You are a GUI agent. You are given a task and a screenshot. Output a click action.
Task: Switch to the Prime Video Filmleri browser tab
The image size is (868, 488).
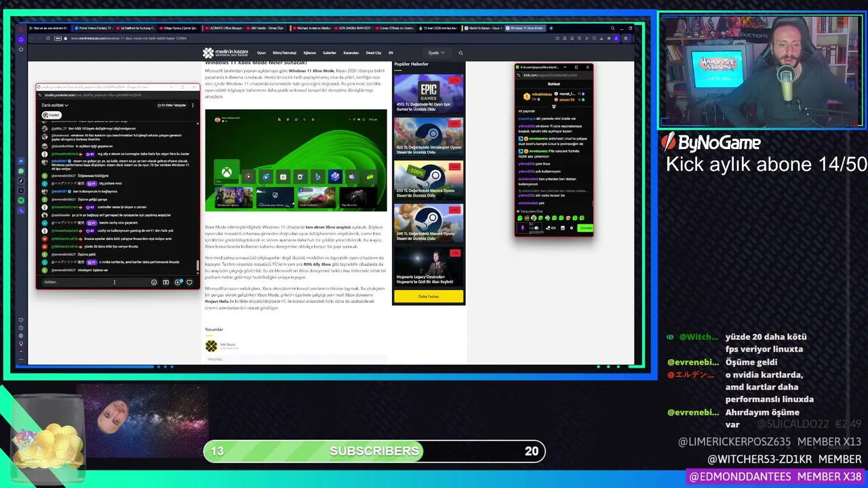pyautogui.click(x=94, y=28)
